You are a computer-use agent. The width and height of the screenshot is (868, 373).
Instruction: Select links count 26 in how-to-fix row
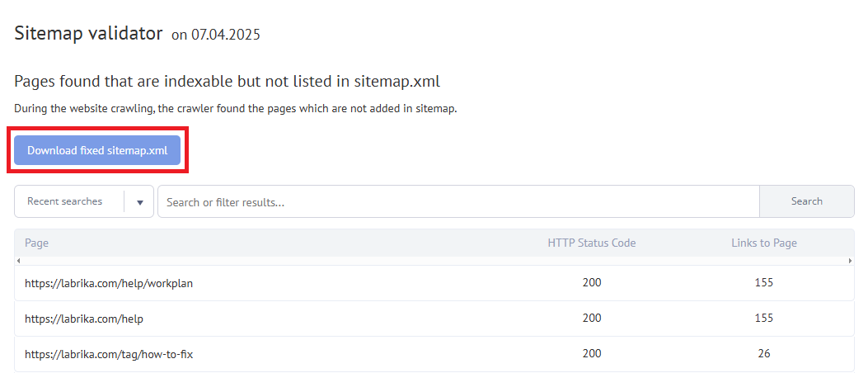(x=763, y=354)
